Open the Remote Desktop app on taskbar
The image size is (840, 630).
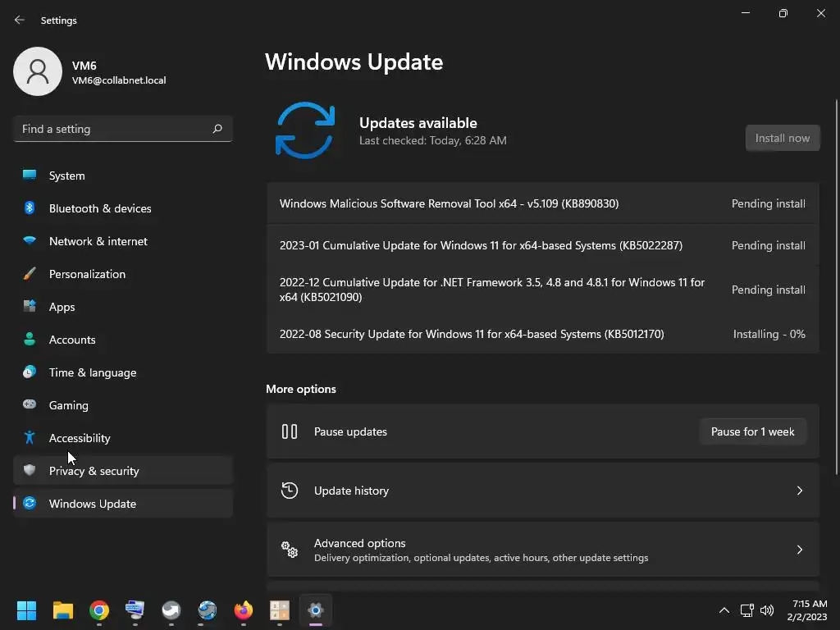pos(135,610)
